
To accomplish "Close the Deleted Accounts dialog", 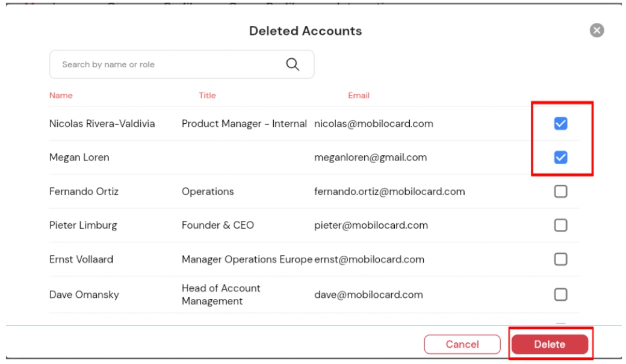I will pyautogui.click(x=597, y=31).
